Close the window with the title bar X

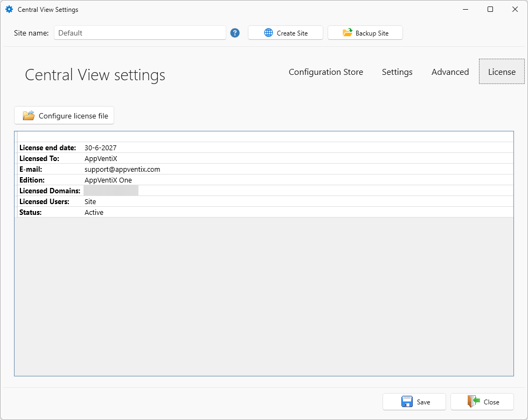515,10
